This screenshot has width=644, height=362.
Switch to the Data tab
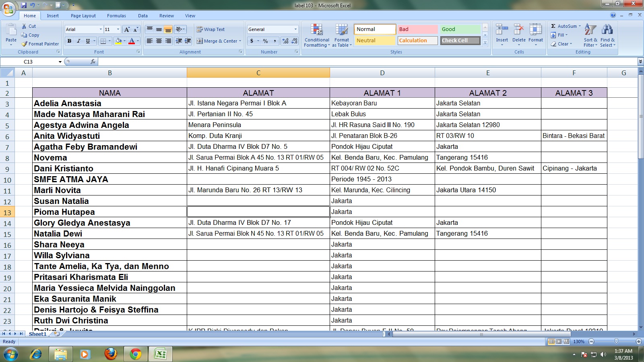[x=143, y=16]
